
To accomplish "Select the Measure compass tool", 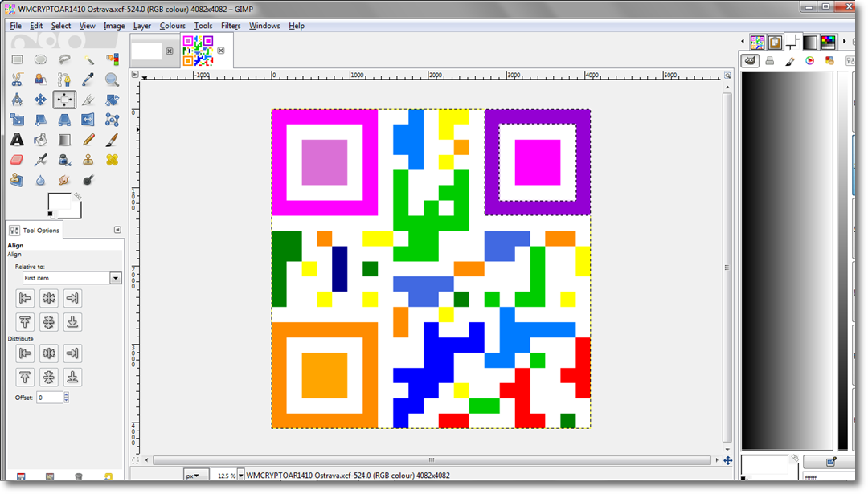I will (x=17, y=100).
